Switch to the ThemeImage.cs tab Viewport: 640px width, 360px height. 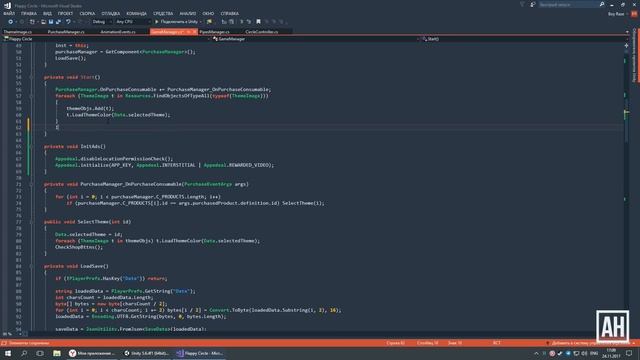(x=18, y=31)
